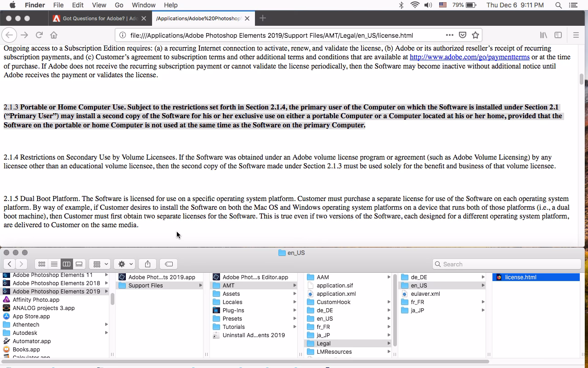
Task: Go back in the Finder window
Action: (10, 264)
